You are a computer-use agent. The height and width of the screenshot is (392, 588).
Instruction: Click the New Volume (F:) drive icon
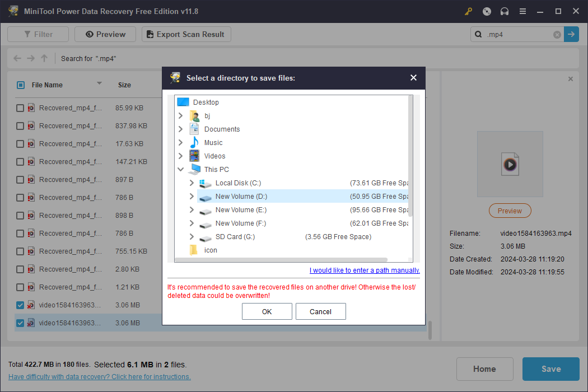point(205,225)
